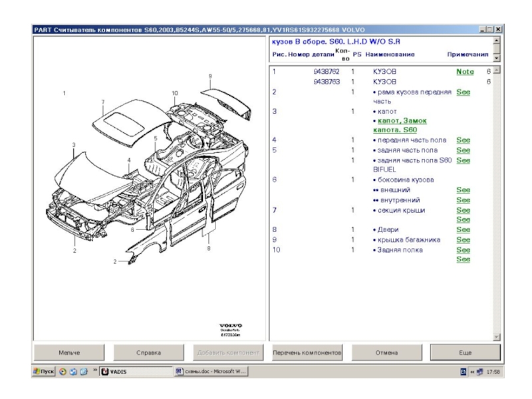Open See link in row 5 задняя часть пола

coord(463,150)
